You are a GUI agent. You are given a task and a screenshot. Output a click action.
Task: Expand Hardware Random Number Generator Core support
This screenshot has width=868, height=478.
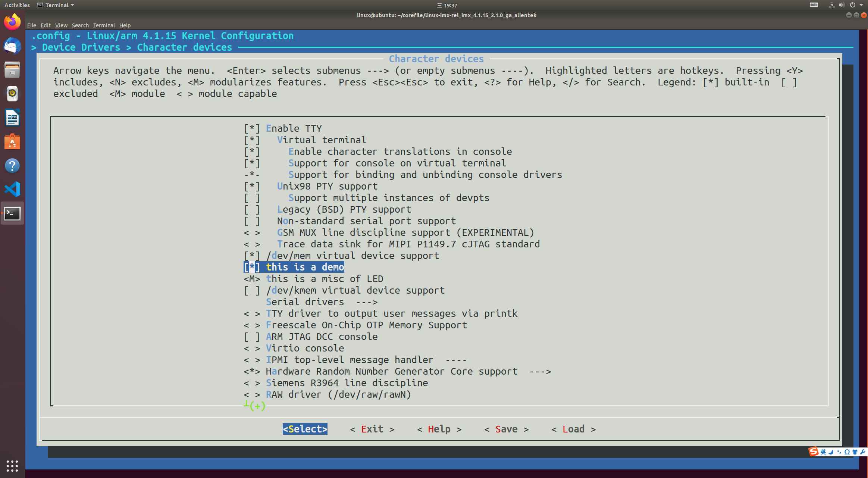tap(392, 371)
